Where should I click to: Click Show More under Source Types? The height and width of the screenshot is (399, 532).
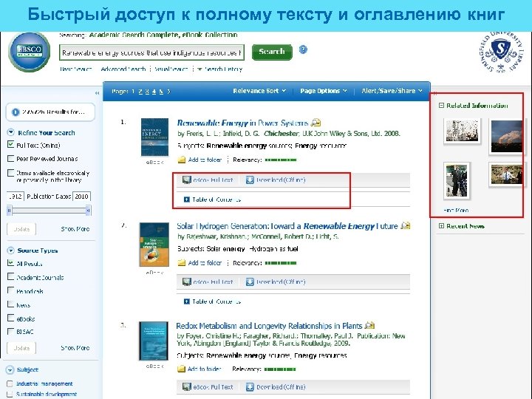(75, 348)
